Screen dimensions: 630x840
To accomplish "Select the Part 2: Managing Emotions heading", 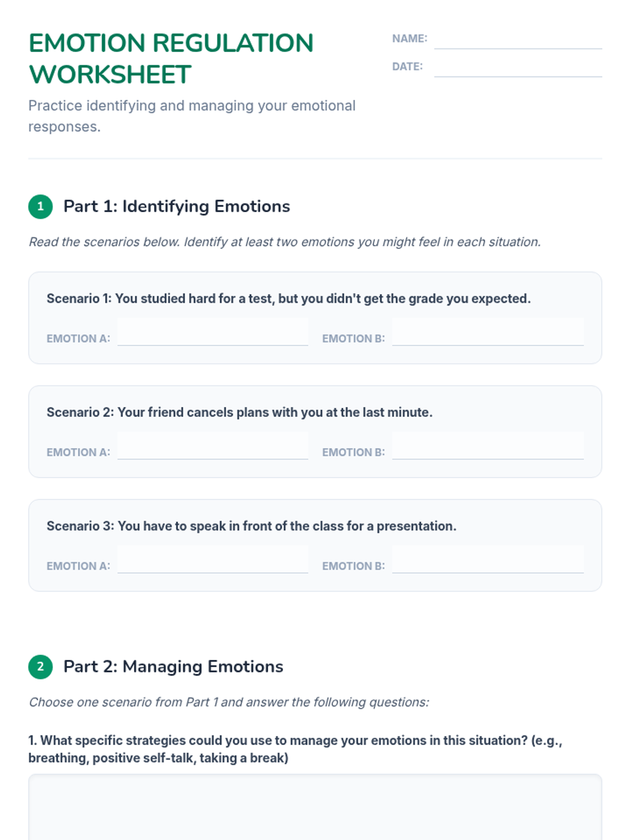I will tap(173, 667).
